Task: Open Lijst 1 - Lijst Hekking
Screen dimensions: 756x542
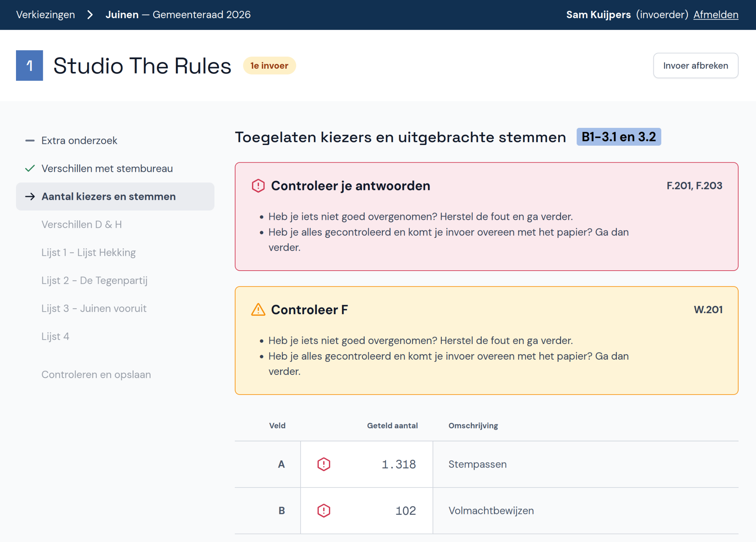Action: pos(88,252)
